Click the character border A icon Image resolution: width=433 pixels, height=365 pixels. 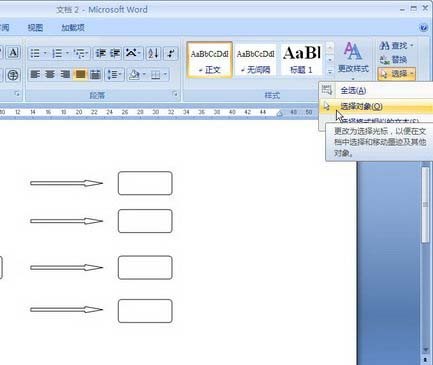coord(13,53)
